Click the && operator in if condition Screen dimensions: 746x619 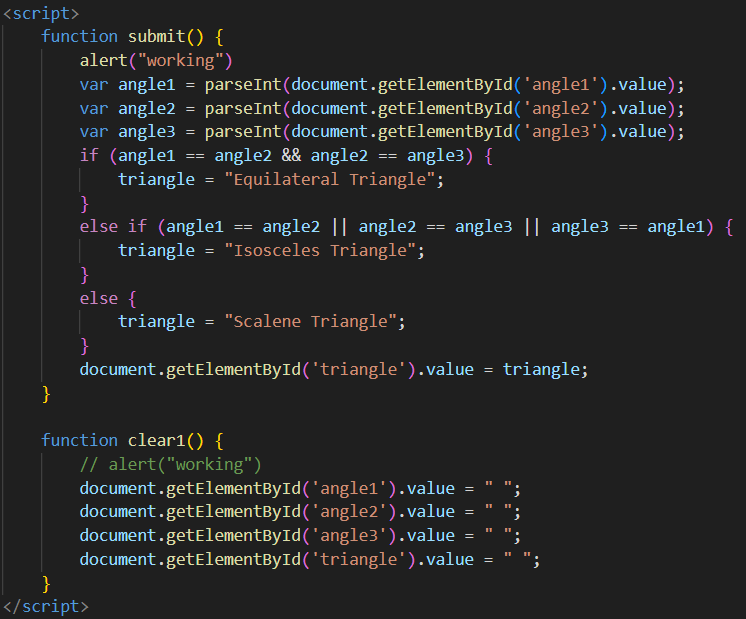[x=295, y=156]
